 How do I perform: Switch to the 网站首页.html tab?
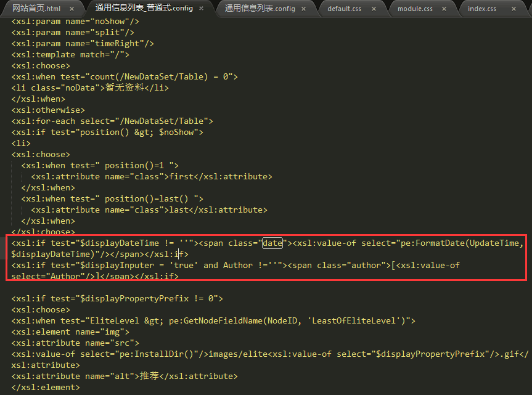point(36,9)
